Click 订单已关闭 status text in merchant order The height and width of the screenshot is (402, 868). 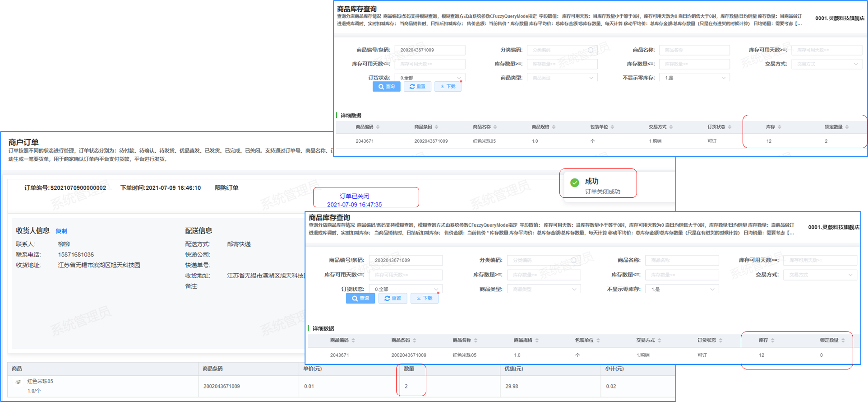coord(354,196)
